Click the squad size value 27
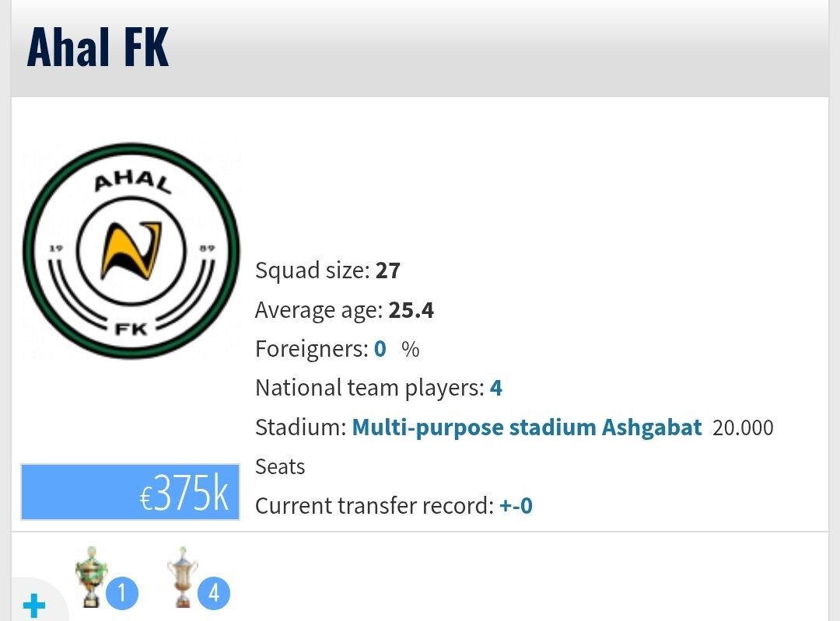 (387, 270)
